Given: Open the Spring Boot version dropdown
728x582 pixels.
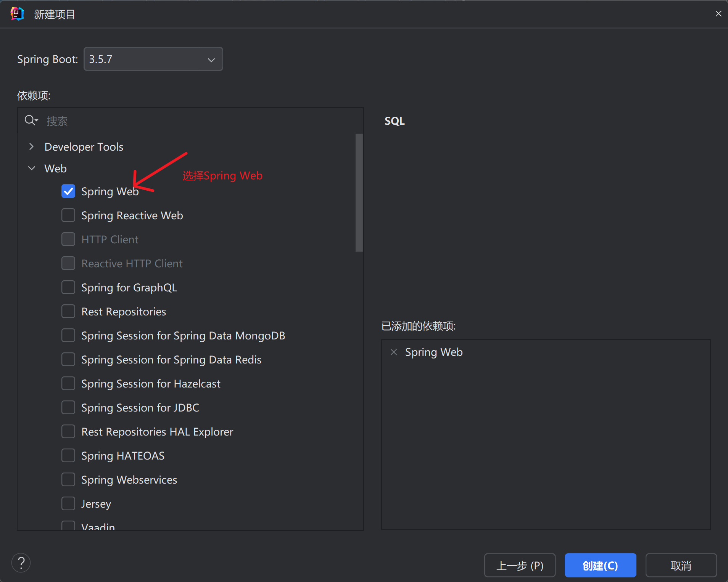Looking at the screenshot, I should [x=153, y=59].
